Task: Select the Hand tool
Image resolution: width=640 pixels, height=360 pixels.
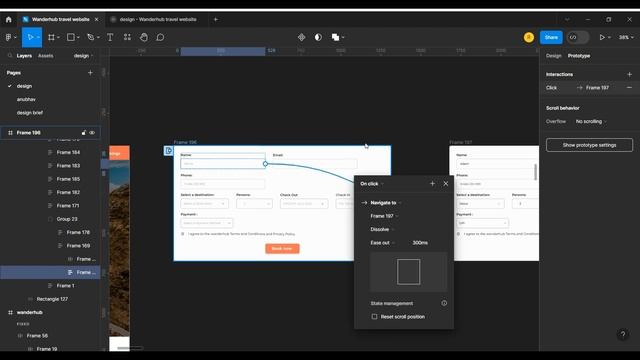Action: (x=144, y=37)
